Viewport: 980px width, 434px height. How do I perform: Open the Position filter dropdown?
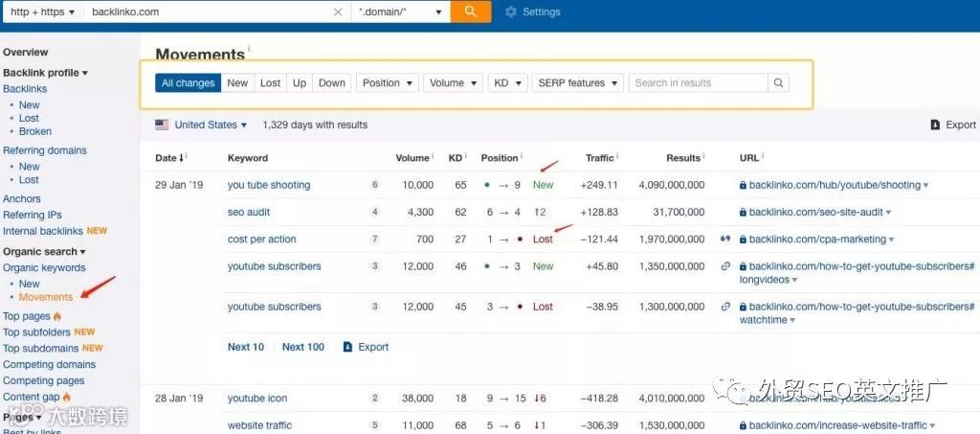pos(388,82)
